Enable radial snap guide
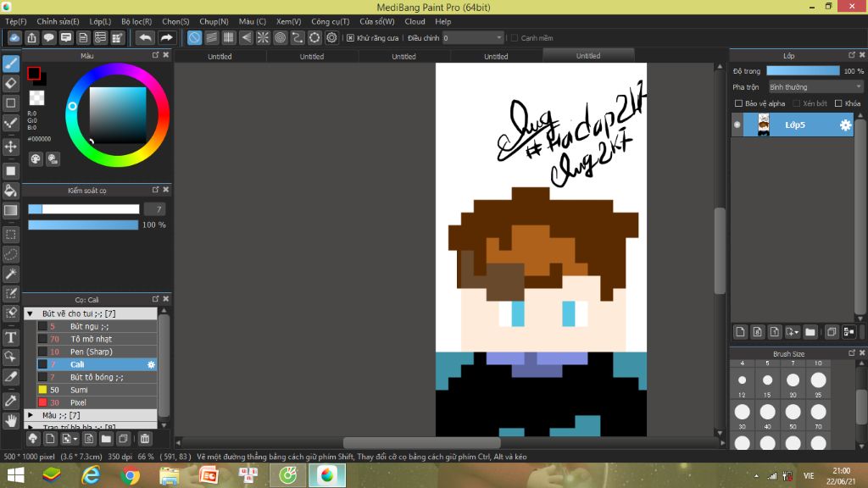Viewport: 868px width, 488px height. pos(263,37)
